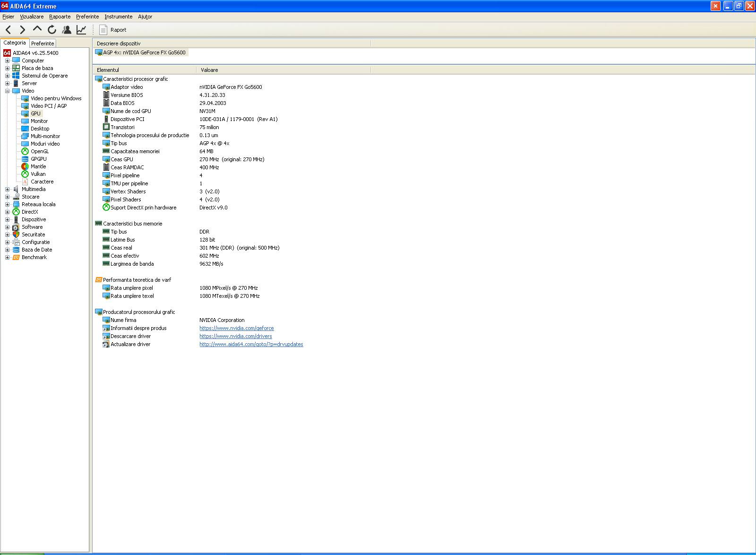756x555 pixels.
Task: Open the aida64.com driver updates link
Action: (x=251, y=344)
